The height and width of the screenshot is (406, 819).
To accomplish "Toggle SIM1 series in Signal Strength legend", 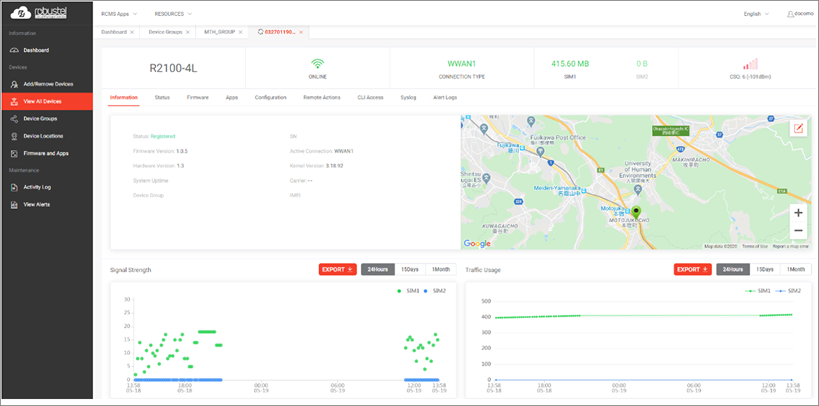I will (407, 291).
